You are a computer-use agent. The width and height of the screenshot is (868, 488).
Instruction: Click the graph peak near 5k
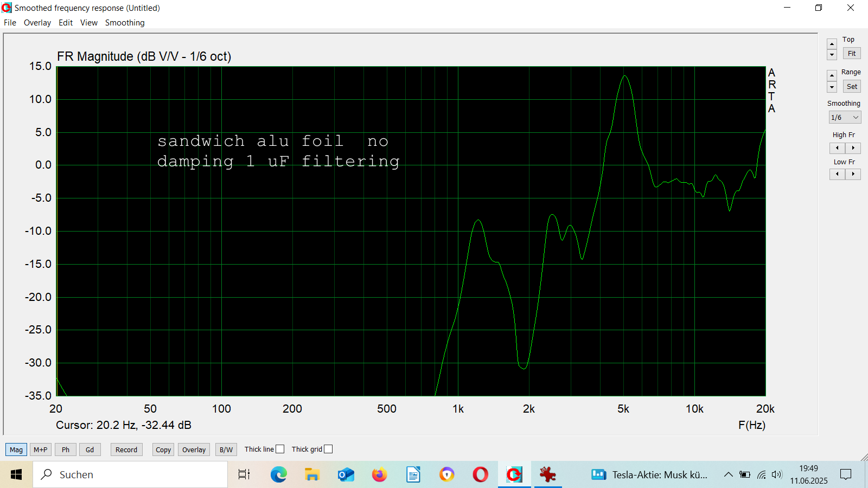[625, 76]
